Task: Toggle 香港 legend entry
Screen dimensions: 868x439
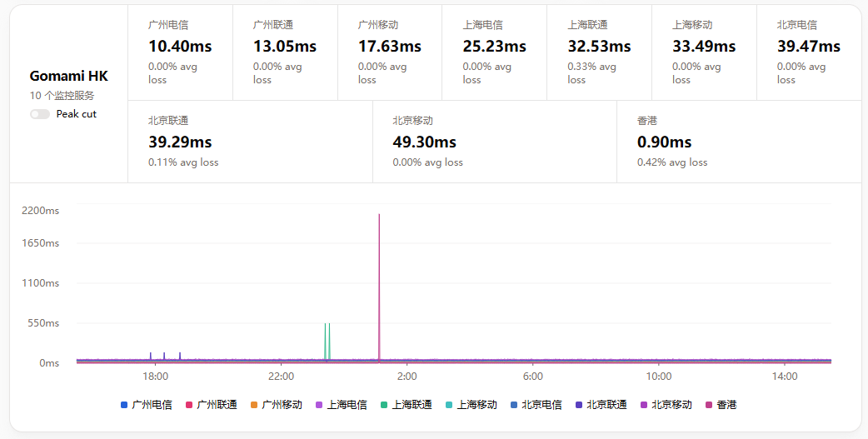Action: point(721,405)
